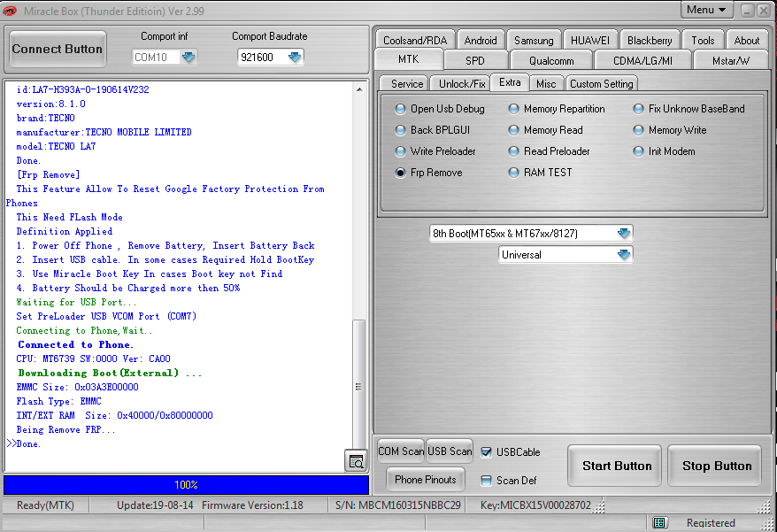Screen dimensions: 777x532
Task: Click the log line 'model:TECNO LA7'
Action: 56,146
